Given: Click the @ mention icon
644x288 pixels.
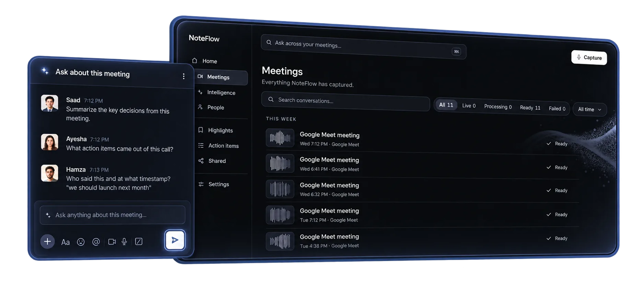Looking at the screenshot, I should point(96,242).
